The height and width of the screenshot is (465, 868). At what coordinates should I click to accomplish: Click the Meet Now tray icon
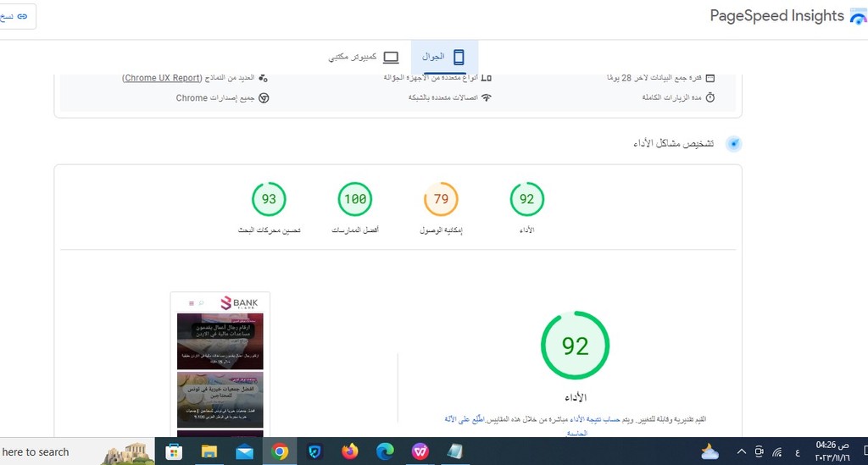[759, 451]
